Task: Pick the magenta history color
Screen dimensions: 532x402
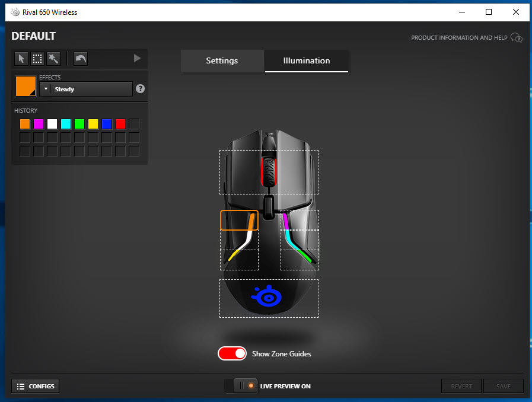Action: pos(39,124)
